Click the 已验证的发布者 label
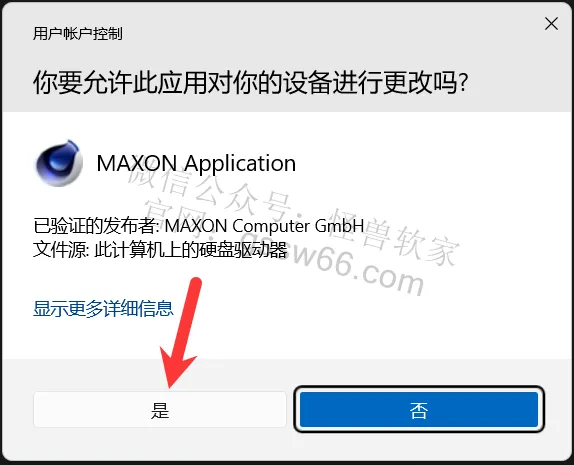 (x=96, y=226)
